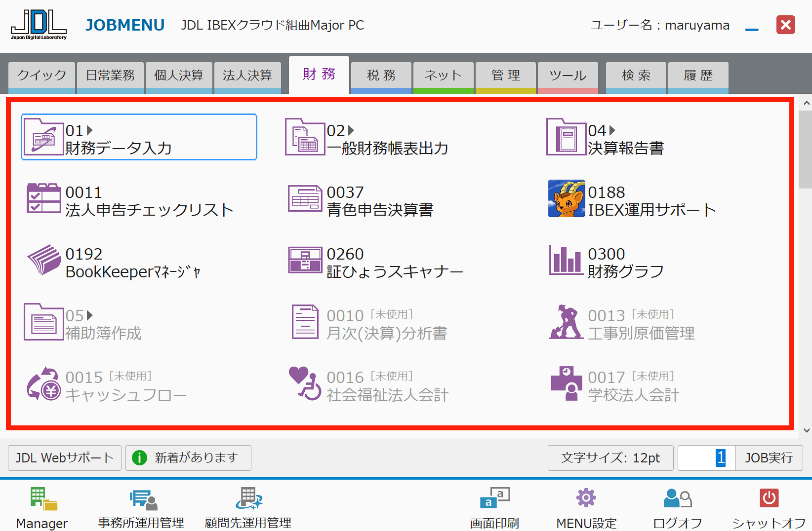Launch 0011 法人申告チェックリスト icon
Image resolution: width=812 pixels, height=531 pixels.
(44, 198)
